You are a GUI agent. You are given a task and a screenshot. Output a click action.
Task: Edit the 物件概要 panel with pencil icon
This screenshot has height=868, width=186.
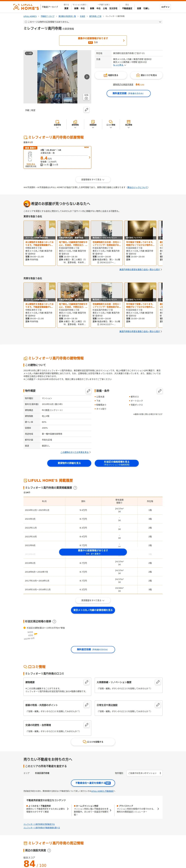point(89,391)
